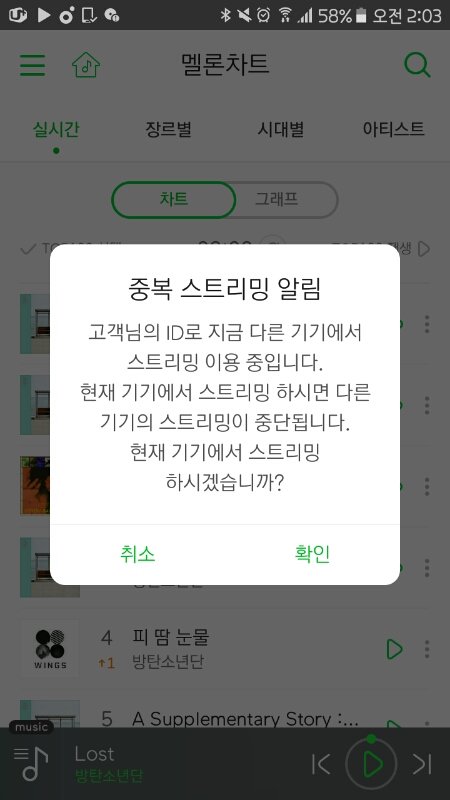Viewport: 450px width, 800px height.
Task: Skip to the next track
Action: click(x=422, y=764)
